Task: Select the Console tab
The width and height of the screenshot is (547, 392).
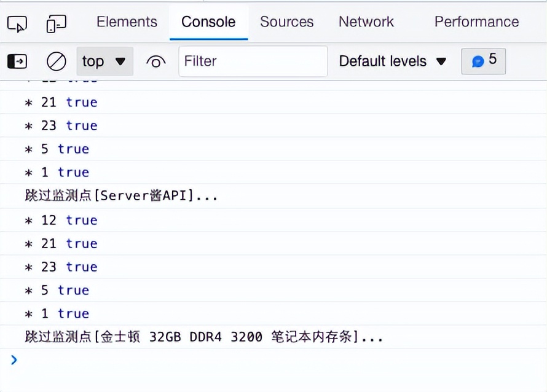Action: (x=208, y=22)
